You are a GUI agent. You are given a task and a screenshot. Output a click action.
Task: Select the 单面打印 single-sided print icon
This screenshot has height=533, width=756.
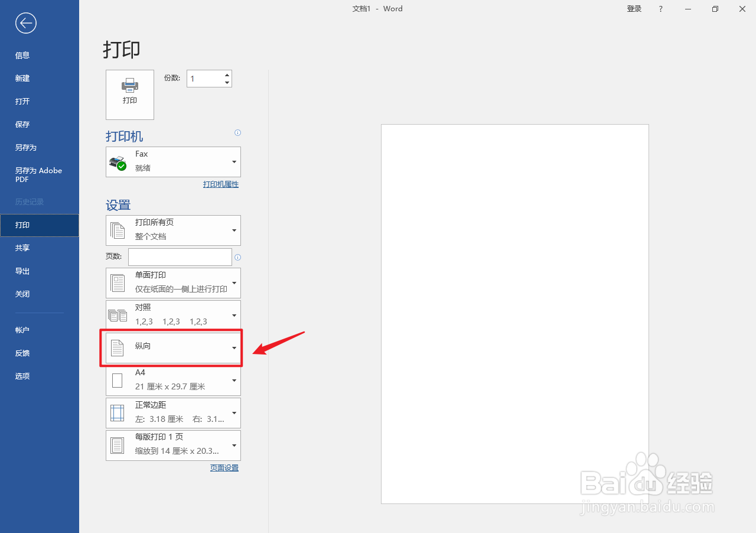(118, 282)
